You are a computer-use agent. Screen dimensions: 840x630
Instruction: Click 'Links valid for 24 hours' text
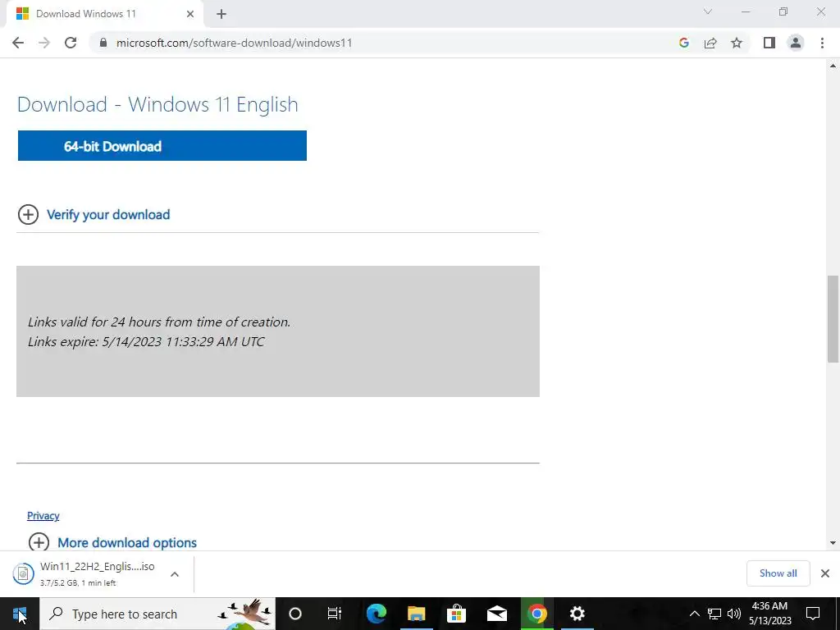pos(159,322)
